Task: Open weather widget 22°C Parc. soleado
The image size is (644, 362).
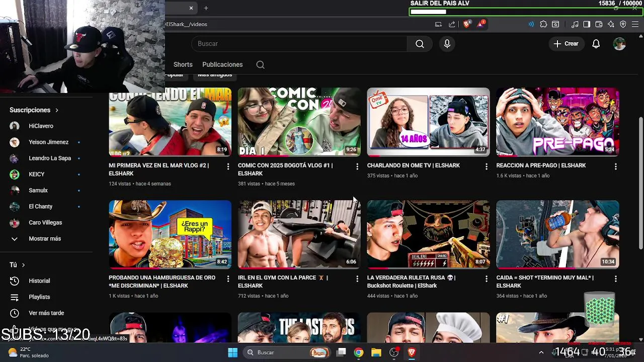Action: (28, 352)
